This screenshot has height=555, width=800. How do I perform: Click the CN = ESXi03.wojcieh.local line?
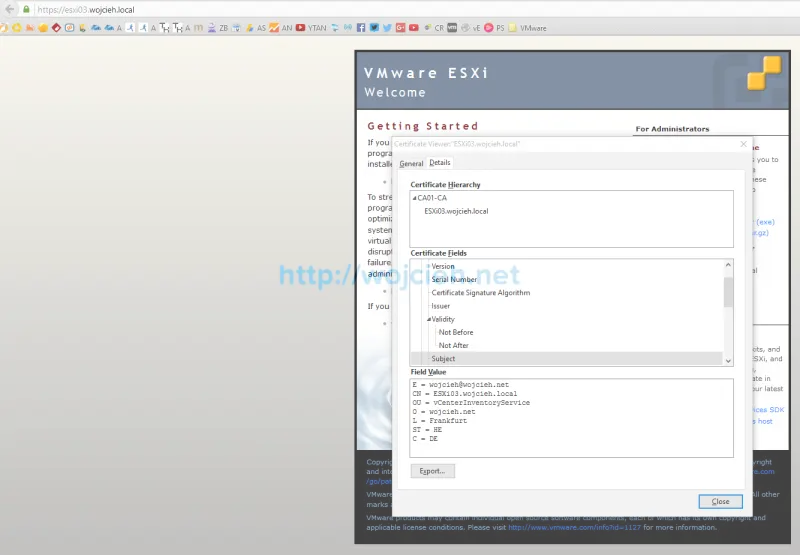(x=465, y=394)
